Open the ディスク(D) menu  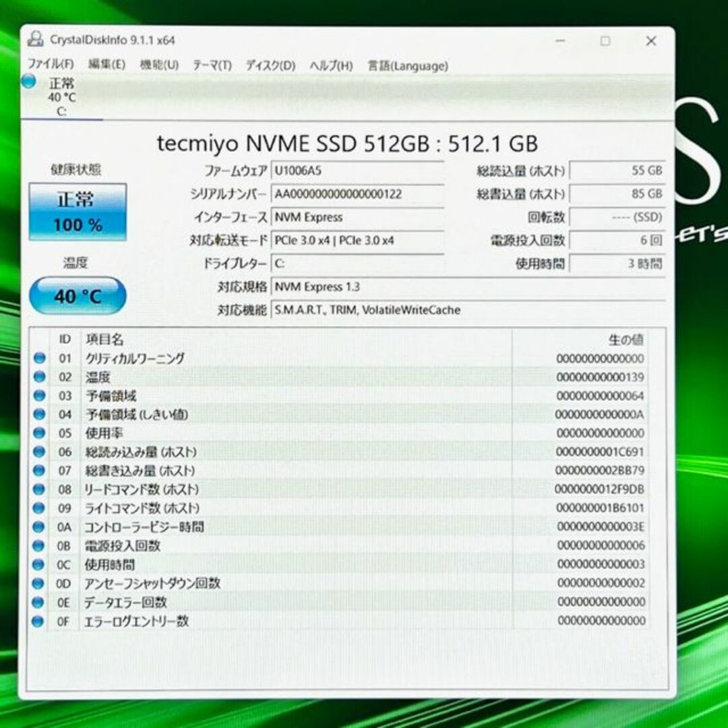coord(271,65)
